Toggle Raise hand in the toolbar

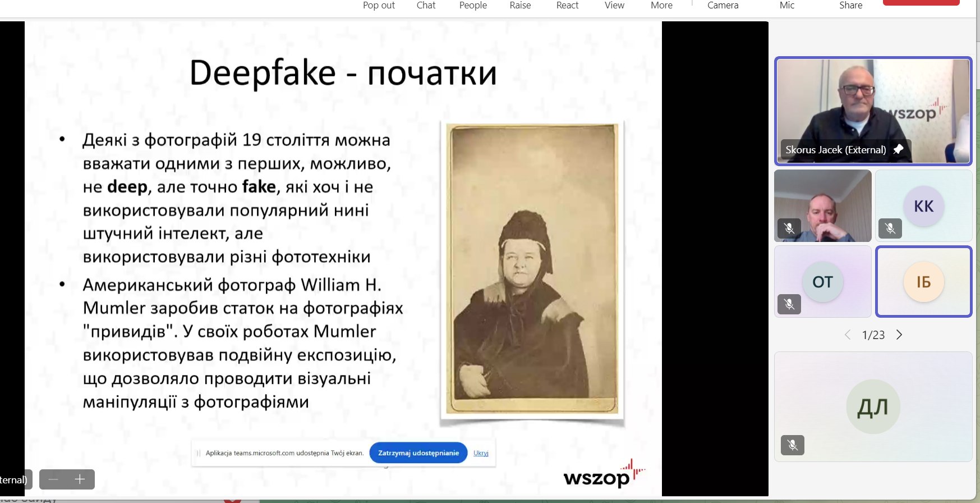520,5
